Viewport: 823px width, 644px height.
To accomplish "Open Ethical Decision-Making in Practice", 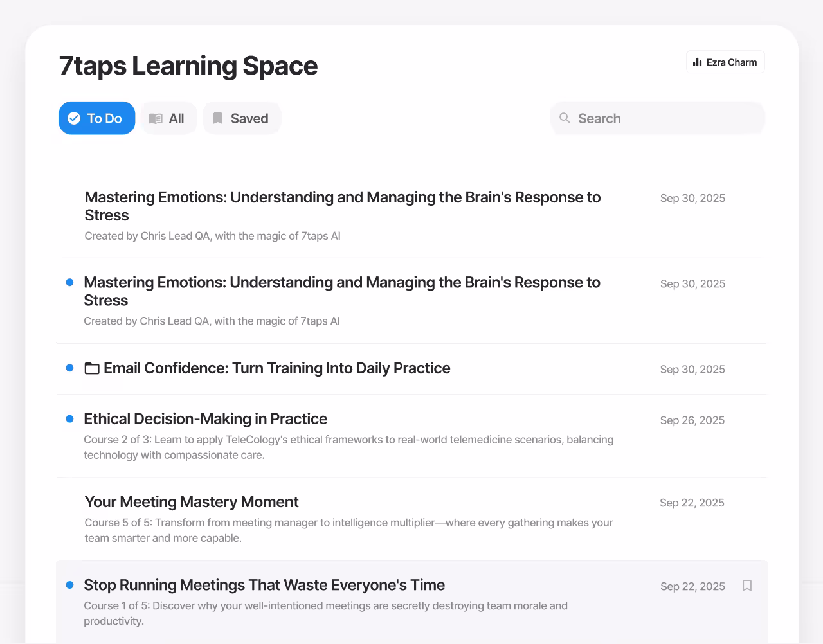I will point(206,418).
